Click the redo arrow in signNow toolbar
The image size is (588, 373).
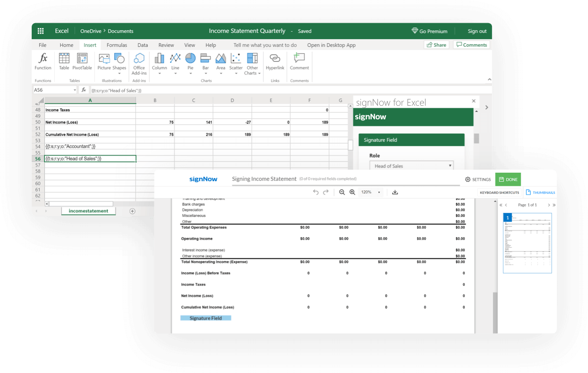(326, 192)
